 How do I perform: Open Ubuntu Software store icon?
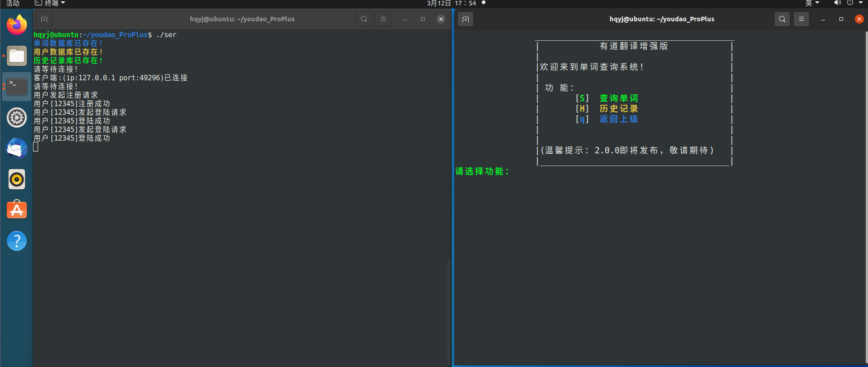pos(17,210)
